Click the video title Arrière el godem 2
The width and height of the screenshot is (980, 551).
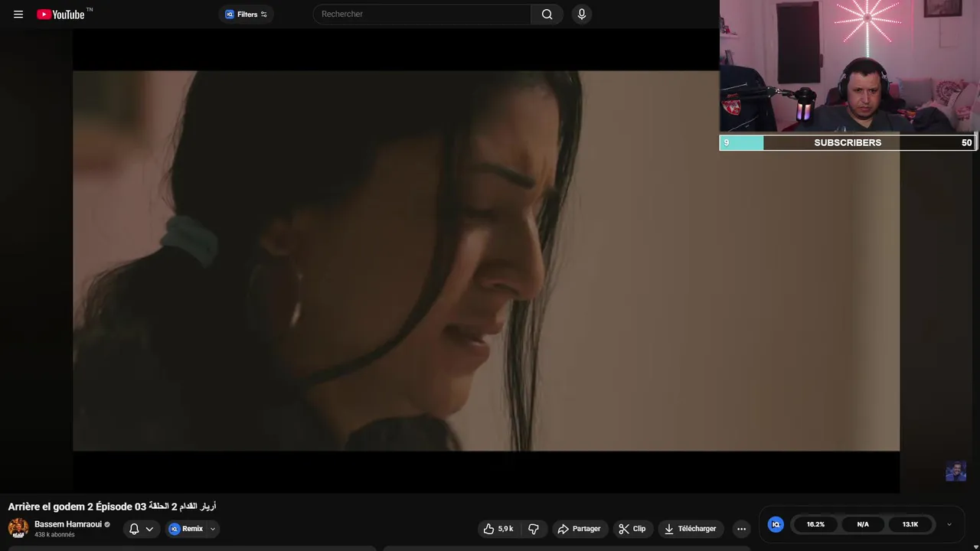(113, 507)
